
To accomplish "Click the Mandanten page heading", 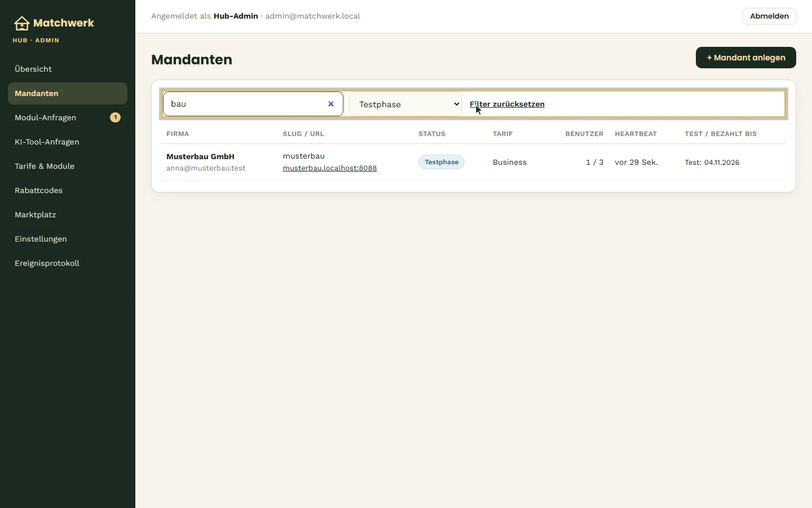I will [192, 59].
